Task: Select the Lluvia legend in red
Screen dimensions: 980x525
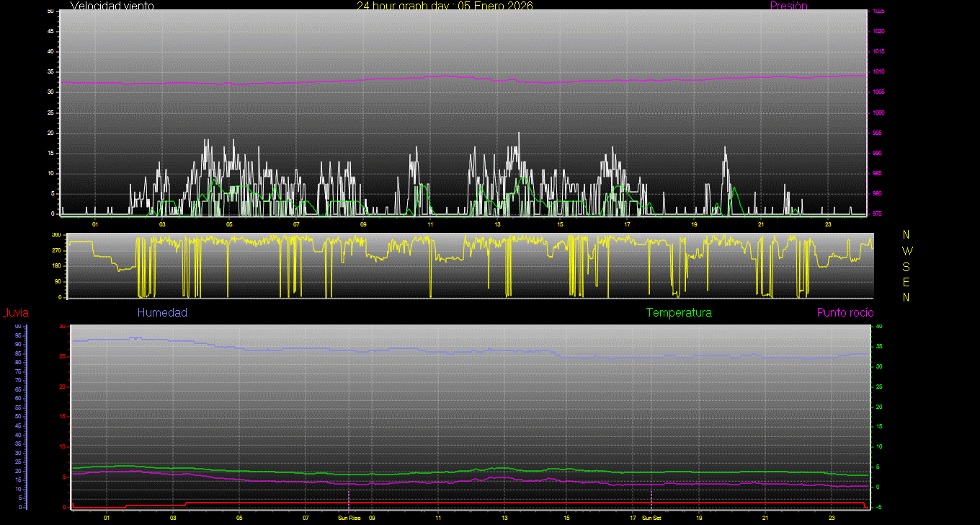Action: pyautogui.click(x=14, y=313)
